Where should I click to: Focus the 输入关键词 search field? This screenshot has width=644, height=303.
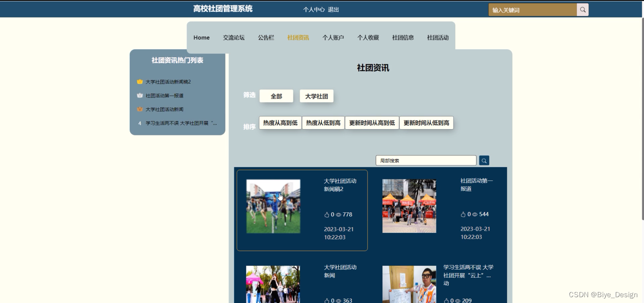point(533,10)
